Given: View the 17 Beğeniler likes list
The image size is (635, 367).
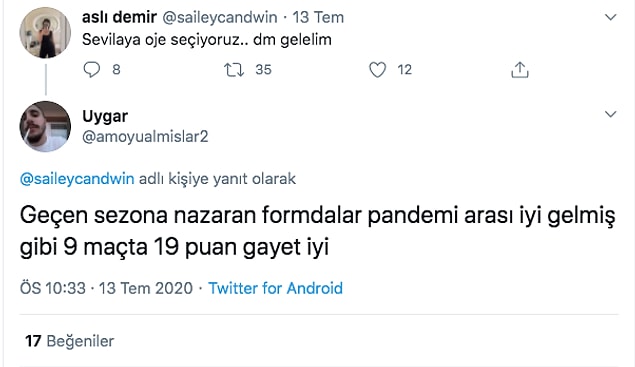Looking at the screenshot, I should point(69,341).
